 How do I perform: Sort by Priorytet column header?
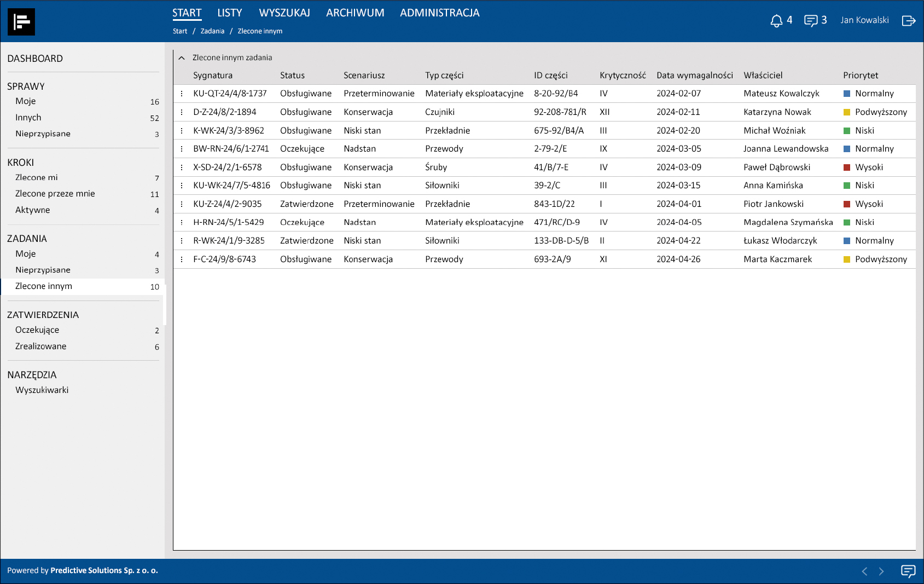click(861, 76)
